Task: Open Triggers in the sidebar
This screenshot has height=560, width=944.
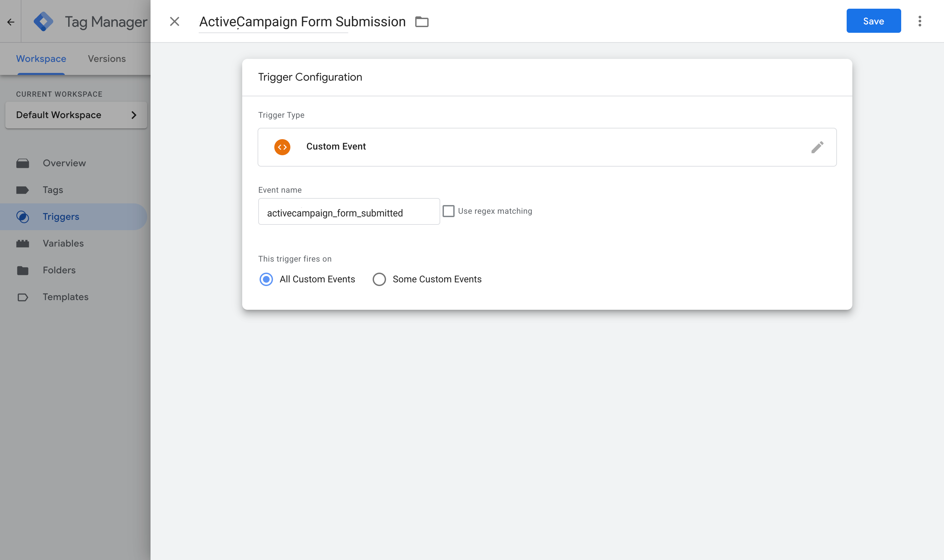Action: coord(74,216)
